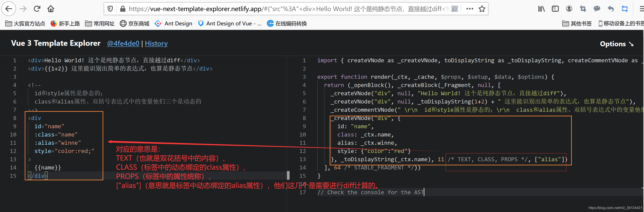Open the 京东商城 bookmark
The width and height of the screenshot is (644, 212).
tap(134, 23)
